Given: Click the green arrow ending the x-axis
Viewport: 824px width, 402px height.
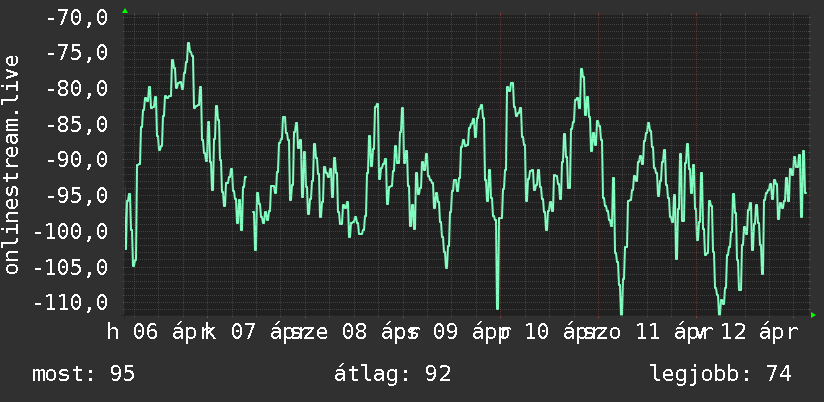Looking at the screenshot, I should [813, 315].
